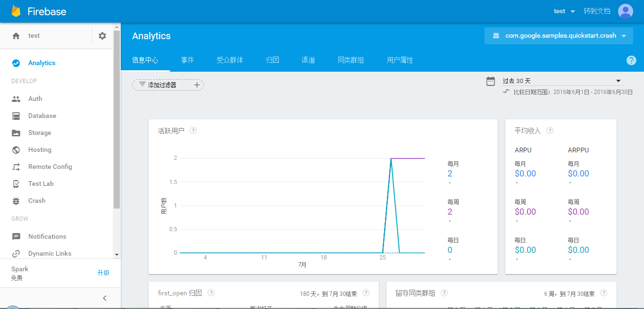The height and width of the screenshot is (309, 644).
Task: Open the 转到文档 link
Action: (x=597, y=11)
